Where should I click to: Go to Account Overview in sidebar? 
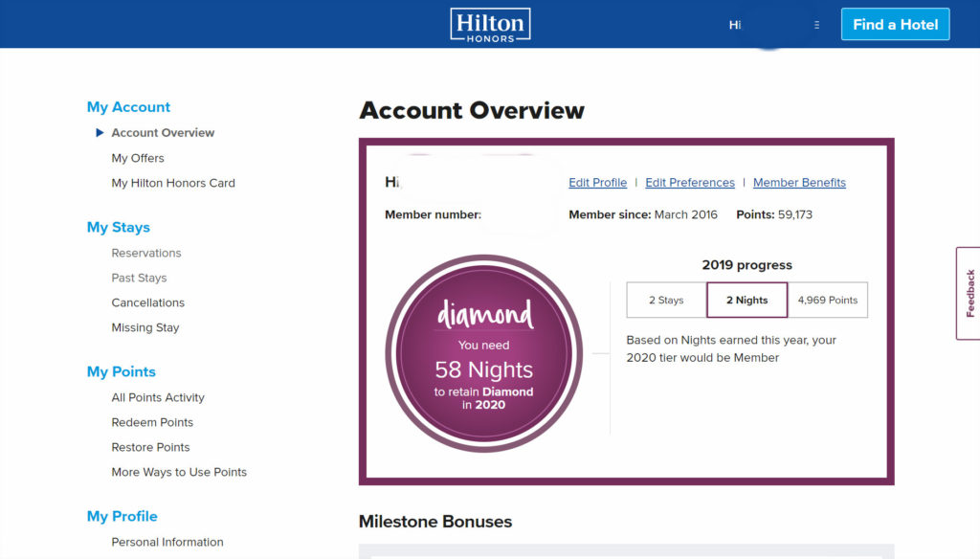pyautogui.click(x=163, y=133)
